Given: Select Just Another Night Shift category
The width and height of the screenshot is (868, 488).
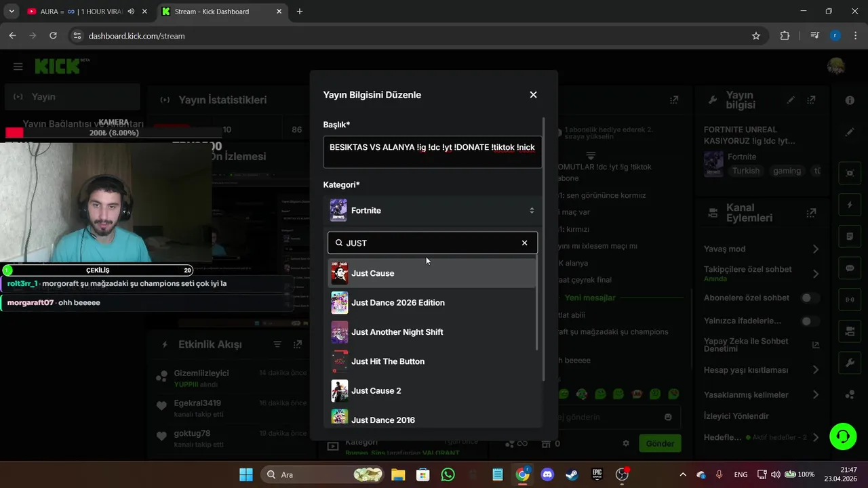Looking at the screenshot, I should coord(432,332).
